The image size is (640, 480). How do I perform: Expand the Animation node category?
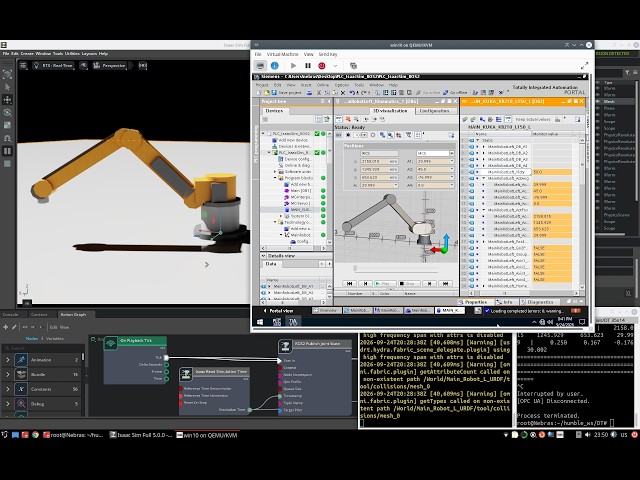7,360
